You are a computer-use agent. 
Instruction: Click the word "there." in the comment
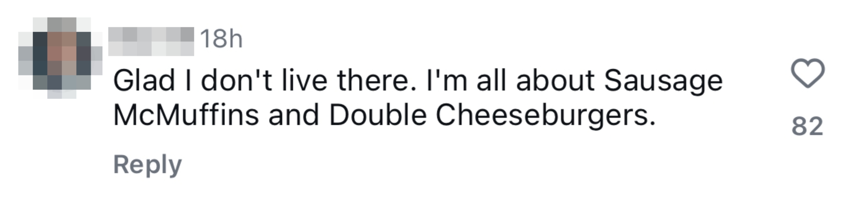(377, 81)
